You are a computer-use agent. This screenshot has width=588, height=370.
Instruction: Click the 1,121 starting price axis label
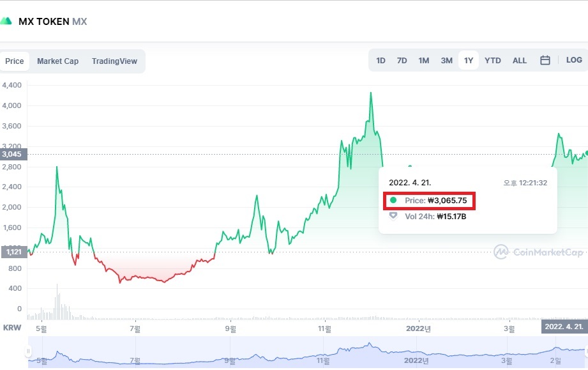click(13, 252)
